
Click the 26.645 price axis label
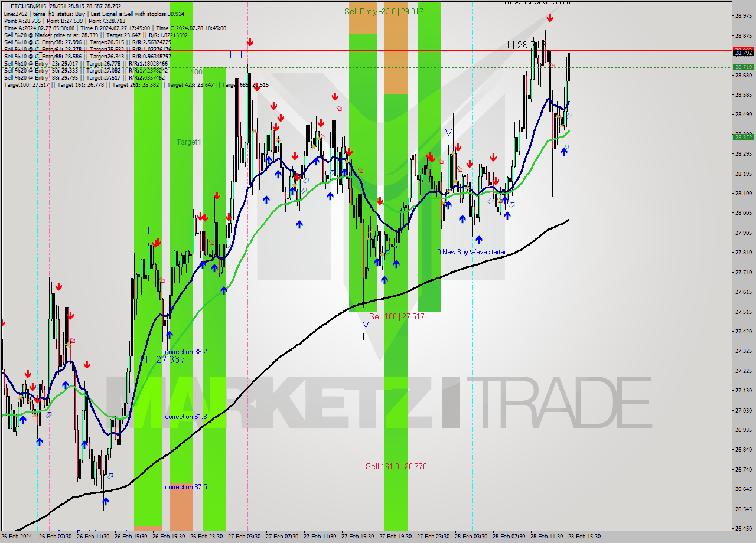coord(743,489)
